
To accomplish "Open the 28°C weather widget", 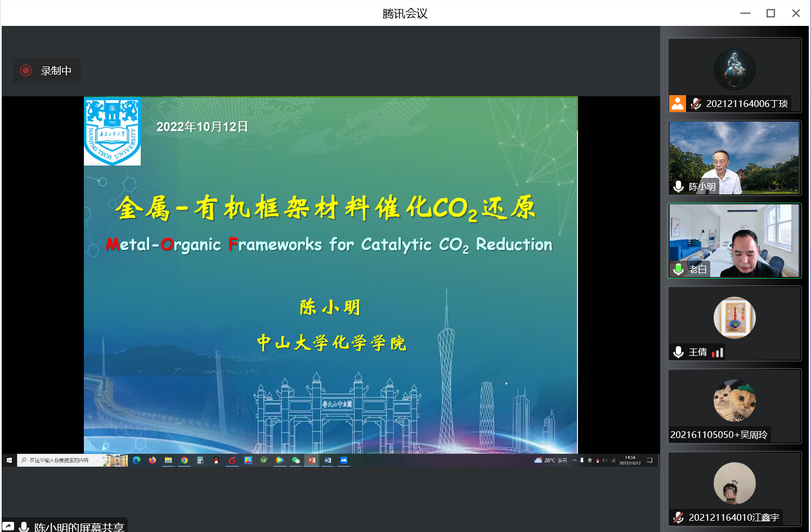I will click(550, 460).
